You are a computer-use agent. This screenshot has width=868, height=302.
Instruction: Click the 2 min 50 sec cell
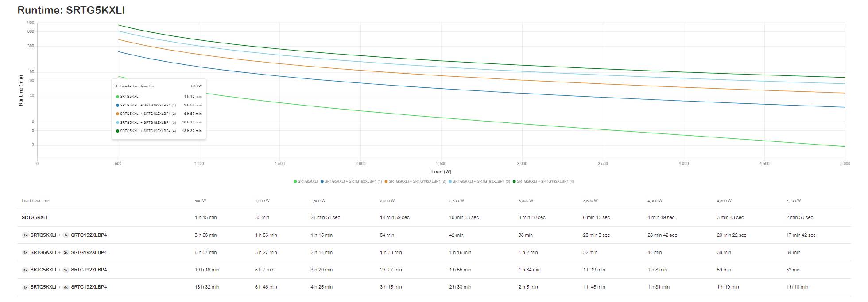tap(800, 217)
